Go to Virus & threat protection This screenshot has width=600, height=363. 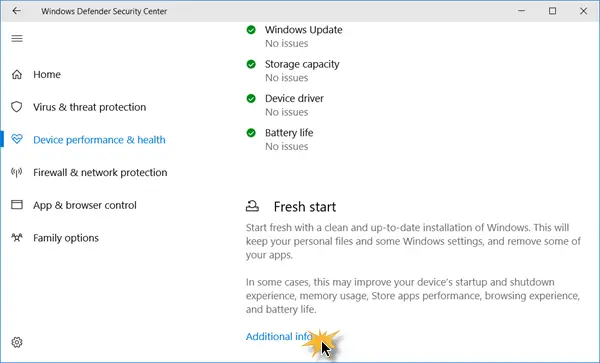pyautogui.click(x=90, y=107)
